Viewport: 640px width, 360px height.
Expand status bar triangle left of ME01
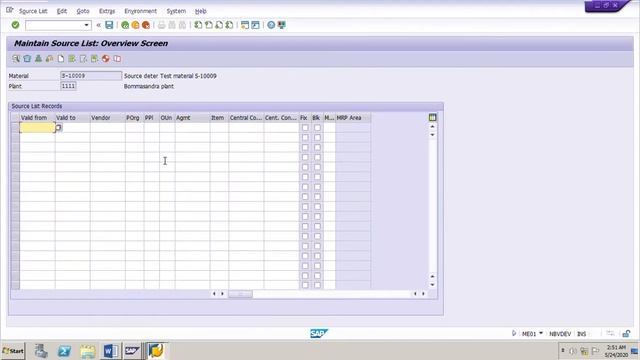tap(514, 333)
